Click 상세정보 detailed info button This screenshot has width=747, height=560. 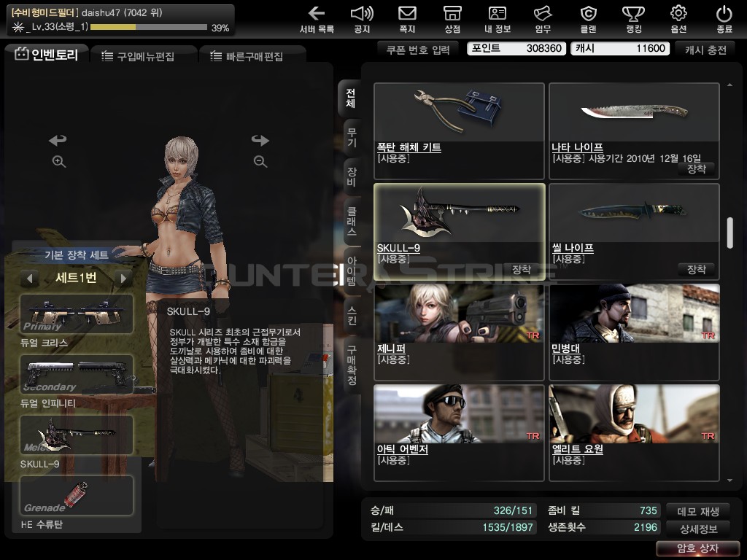(x=698, y=529)
